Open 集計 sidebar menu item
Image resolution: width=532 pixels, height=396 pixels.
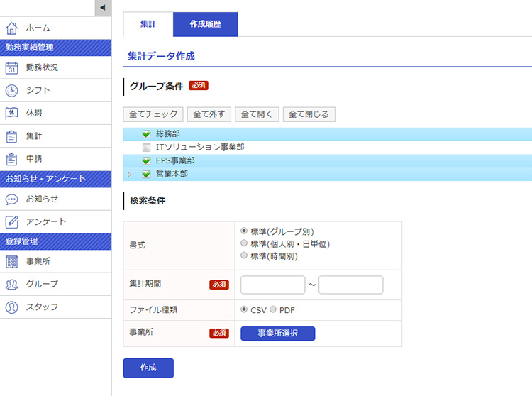coord(55,136)
